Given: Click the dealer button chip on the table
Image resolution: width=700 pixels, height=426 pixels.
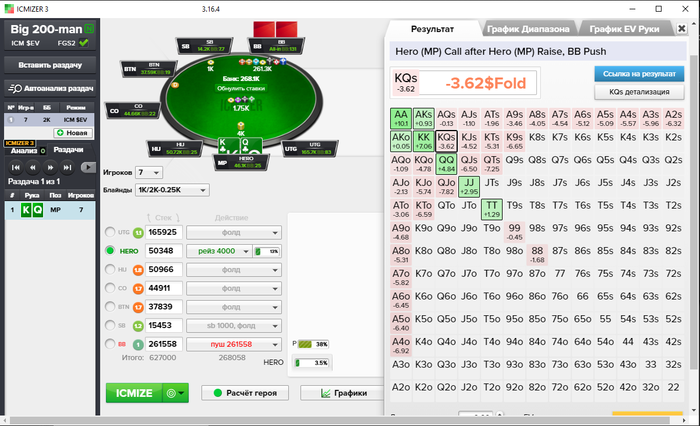Looking at the screenshot, I should coord(175,85).
